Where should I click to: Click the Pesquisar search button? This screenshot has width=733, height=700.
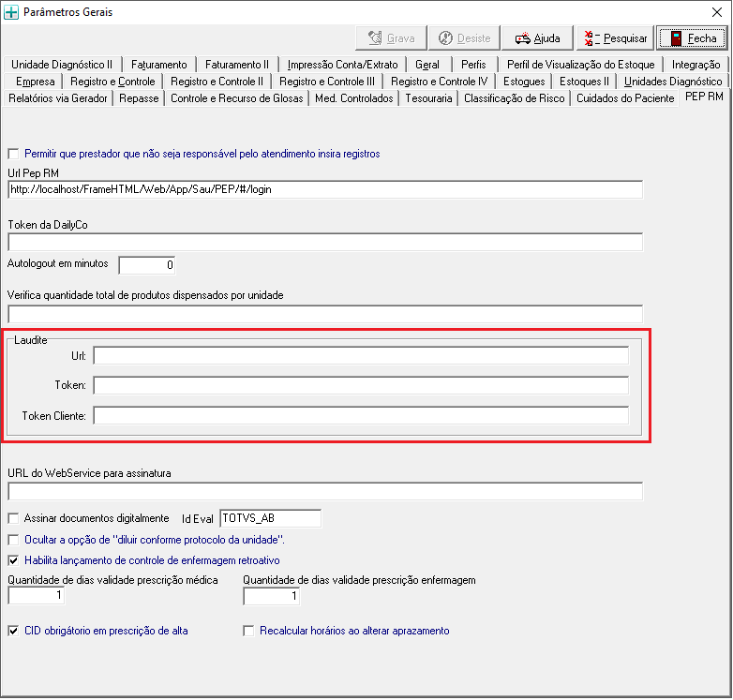[x=615, y=38]
